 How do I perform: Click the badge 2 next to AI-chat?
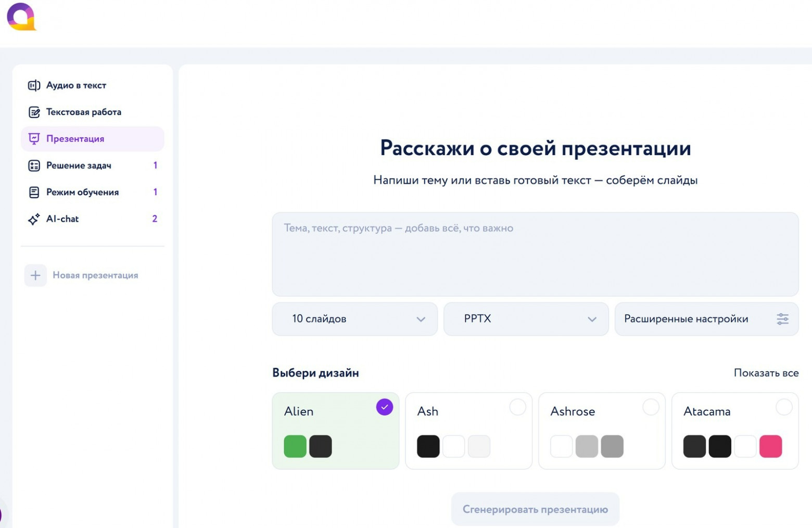pos(155,219)
